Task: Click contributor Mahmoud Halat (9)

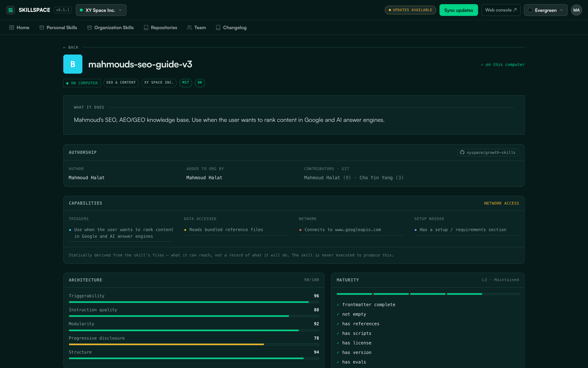Action: (327, 178)
